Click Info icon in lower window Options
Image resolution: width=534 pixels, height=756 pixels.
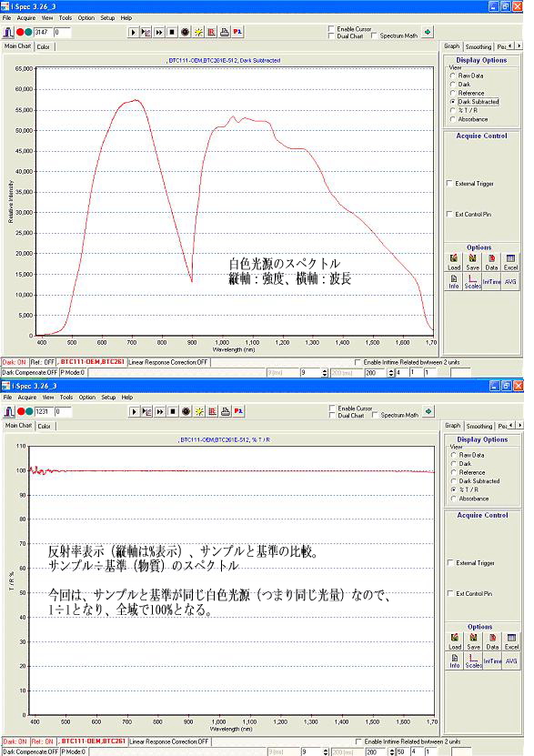(455, 660)
